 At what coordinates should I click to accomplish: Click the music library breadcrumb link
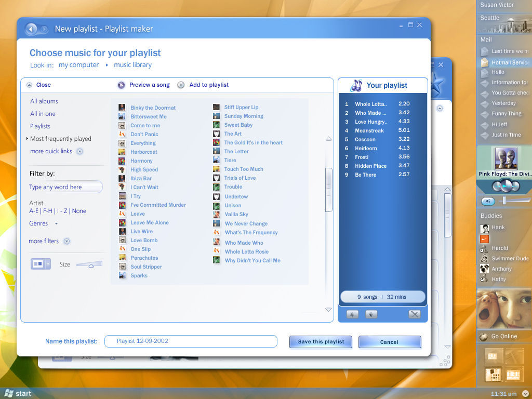(x=132, y=65)
